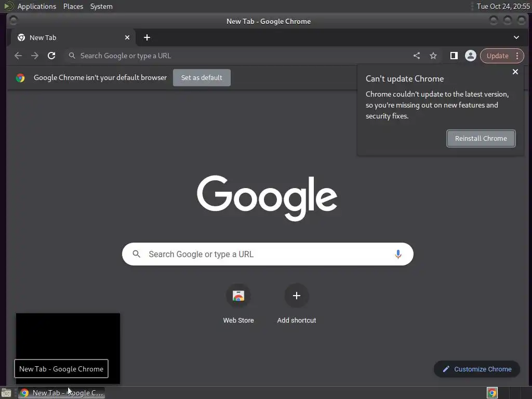532x399 pixels.
Task: Click the forward navigation arrow
Action: tap(35, 56)
